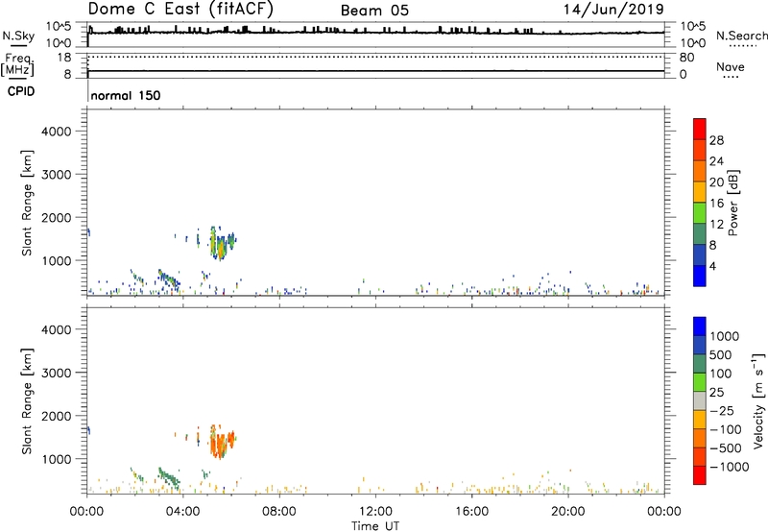Click the "18" frequency axis label
Viewport: 768px width, 532px height.
pyautogui.click(x=64, y=58)
